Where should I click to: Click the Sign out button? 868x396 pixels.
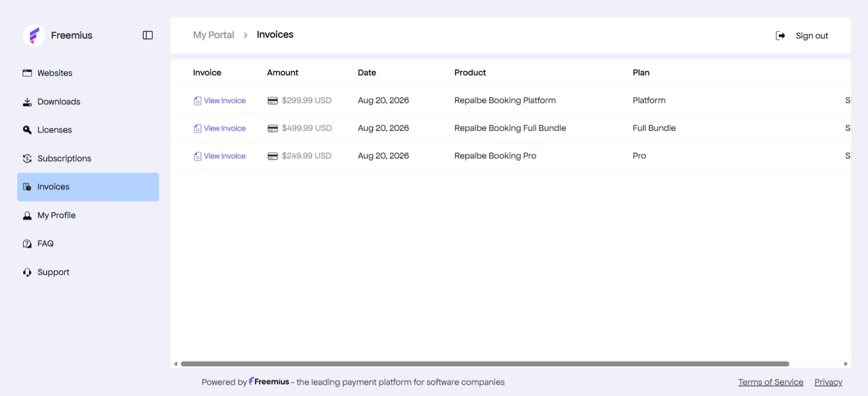pyautogui.click(x=802, y=35)
